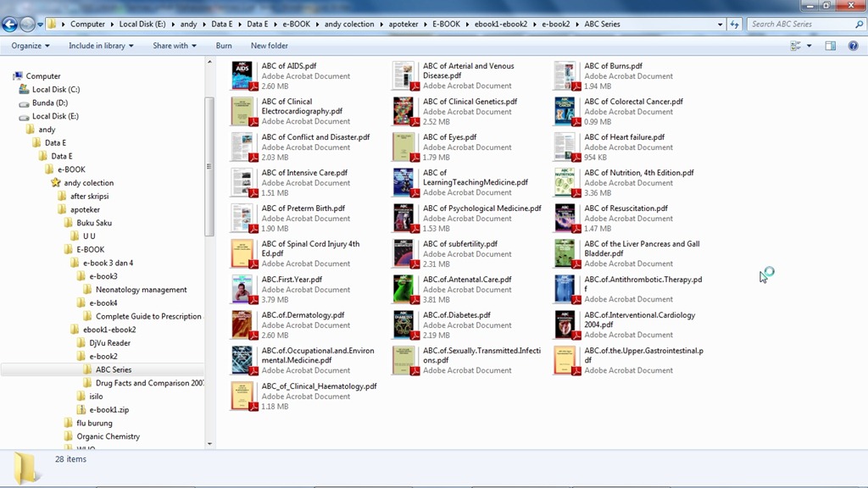Go to E-BOOK in breadcrumb path
868x488 pixels.
point(446,25)
